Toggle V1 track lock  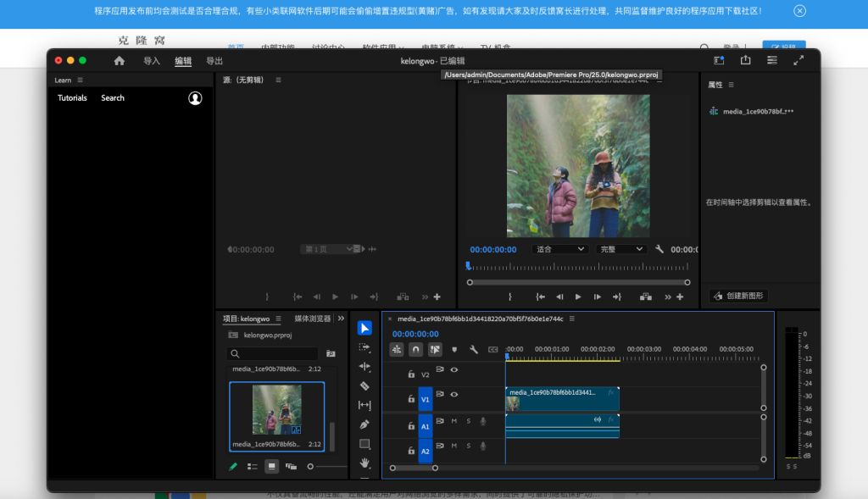(411, 399)
